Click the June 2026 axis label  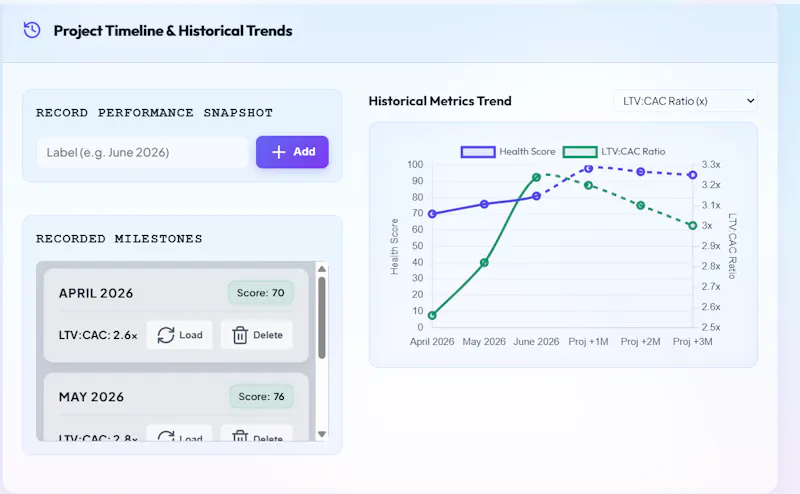click(x=536, y=341)
